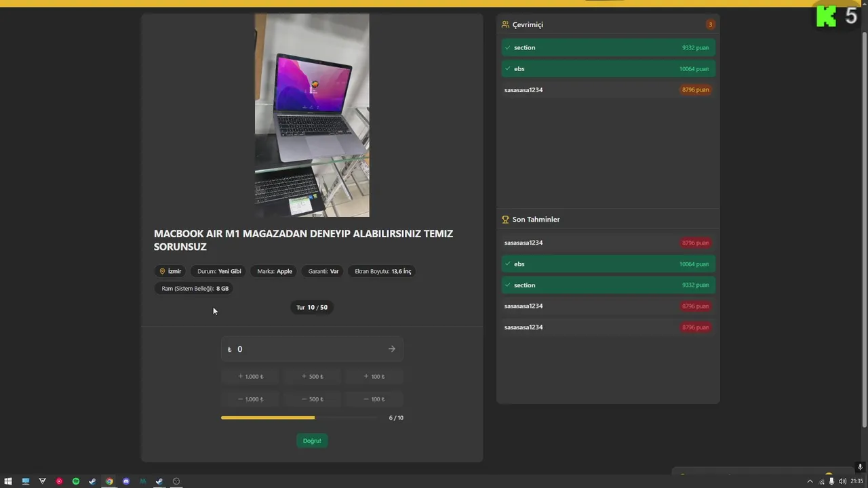Screen dimensions: 868x488
Task: Click the checkmark beside ebs in Son Tahminler
Action: tap(508, 264)
